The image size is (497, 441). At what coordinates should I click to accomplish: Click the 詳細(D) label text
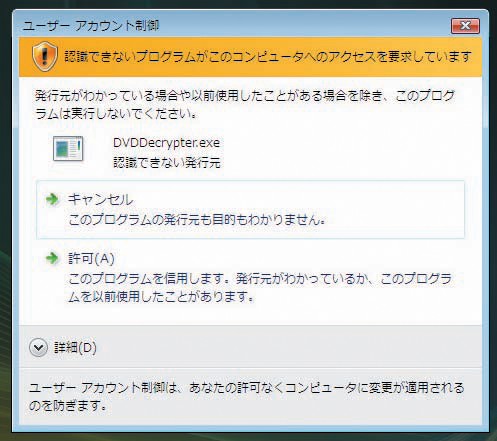pos(75,348)
